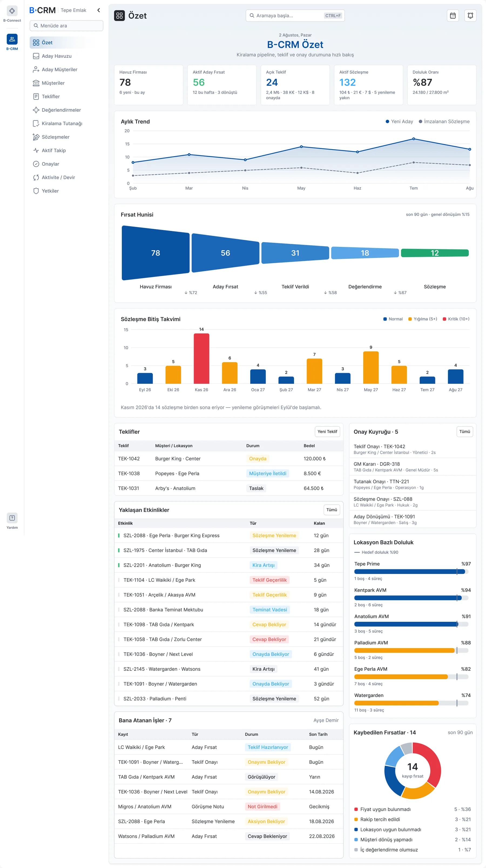This screenshot has height=868, width=486.
Task: Click Fiyat uygun bulunmadı red swatch
Action: [x=356, y=809]
